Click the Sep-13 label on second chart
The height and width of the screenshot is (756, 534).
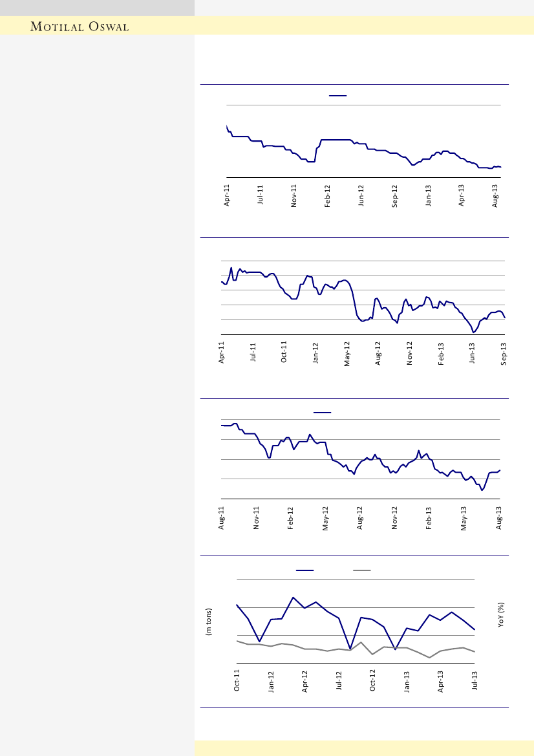point(504,353)
